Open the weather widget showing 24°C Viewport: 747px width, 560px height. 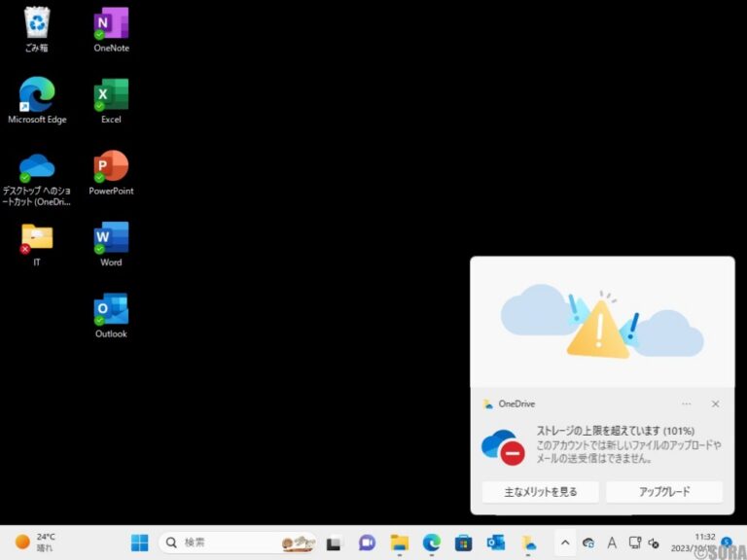[35, 542]
